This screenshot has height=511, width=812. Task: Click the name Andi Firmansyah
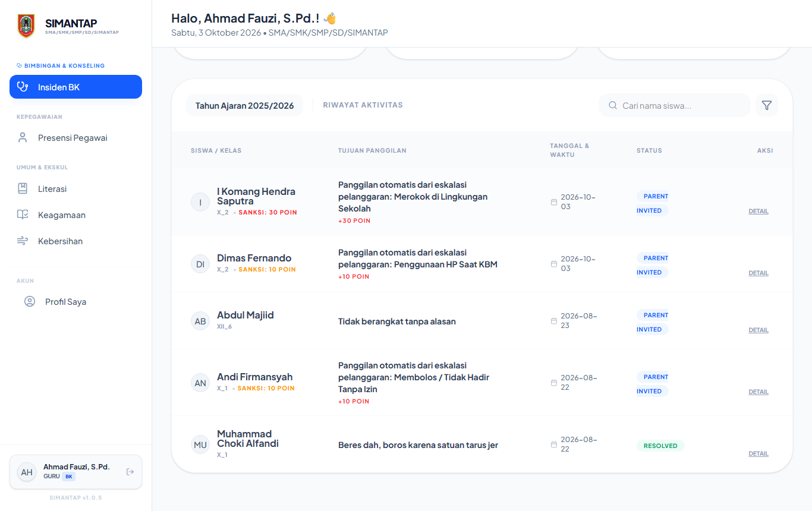pos(254,377)
